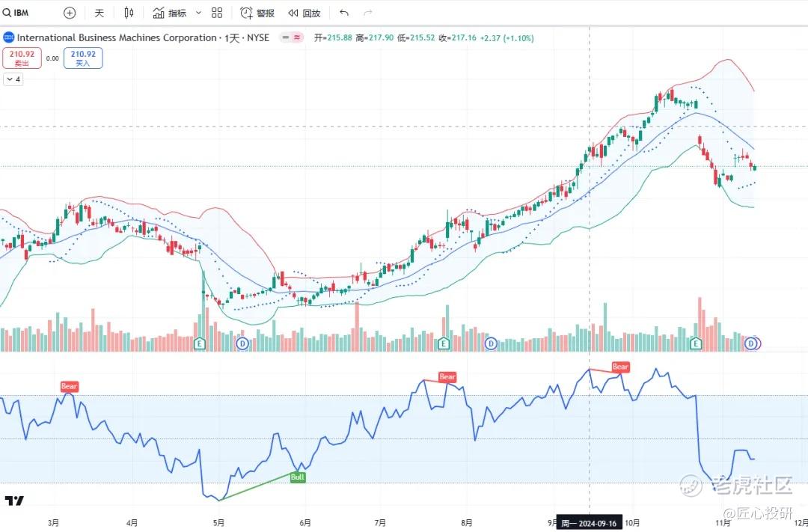Click the low value 低=215.52
Screen dimensions: 808x532
(416, 37)
